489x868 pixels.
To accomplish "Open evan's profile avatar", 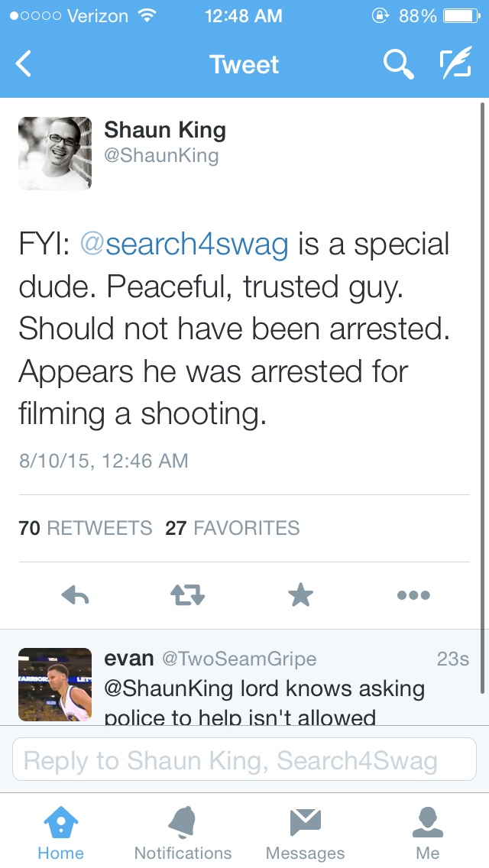I will [55, 685].
